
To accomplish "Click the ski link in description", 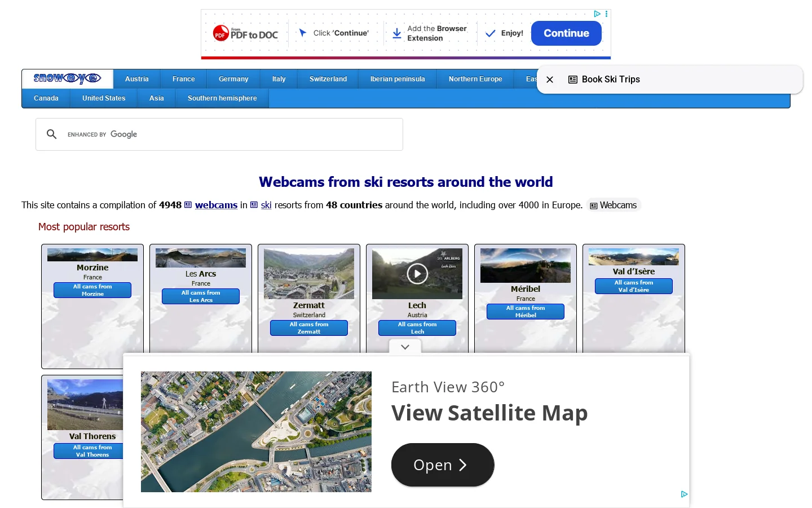I will click(x=266, y=205).
